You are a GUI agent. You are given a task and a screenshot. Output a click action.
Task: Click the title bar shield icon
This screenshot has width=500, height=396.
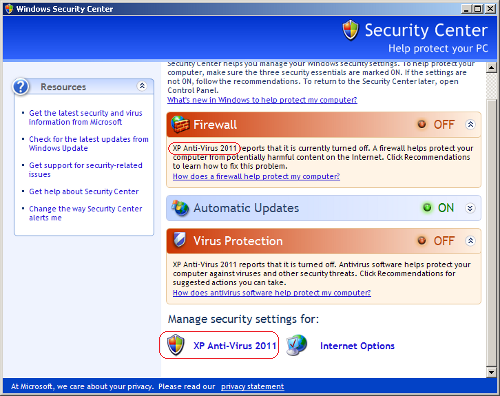coord(9,9)
